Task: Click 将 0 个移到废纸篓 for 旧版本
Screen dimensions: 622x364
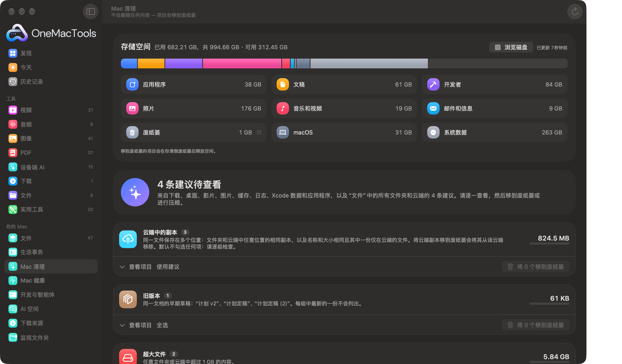Action: coord(536,325)
